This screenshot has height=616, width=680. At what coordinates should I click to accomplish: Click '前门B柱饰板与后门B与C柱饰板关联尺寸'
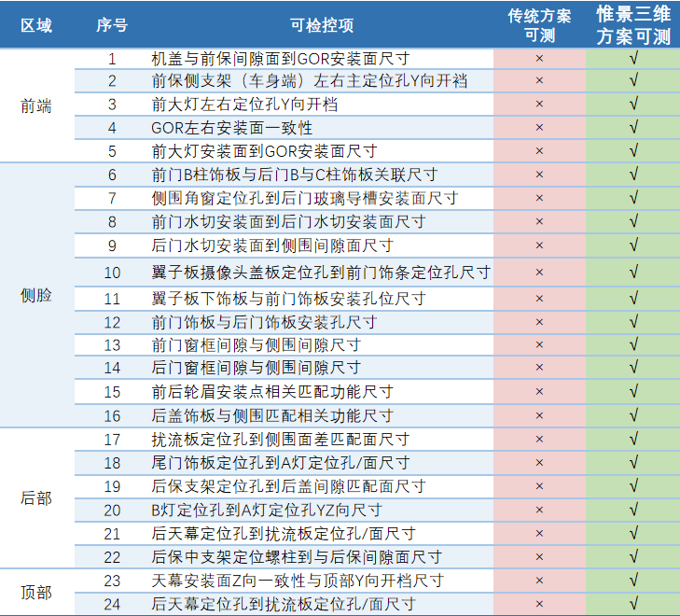coord(294,175)
